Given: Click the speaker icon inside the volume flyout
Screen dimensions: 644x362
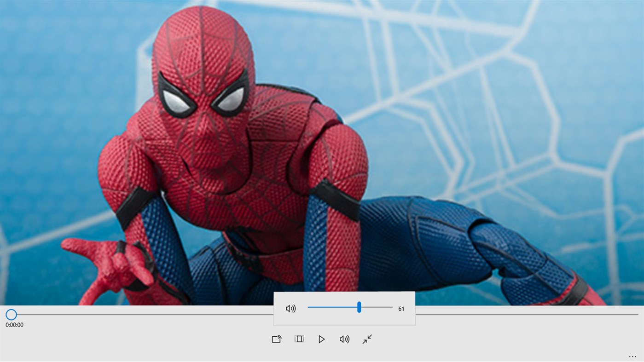Looking at the screenshot, I should (290, 307).
